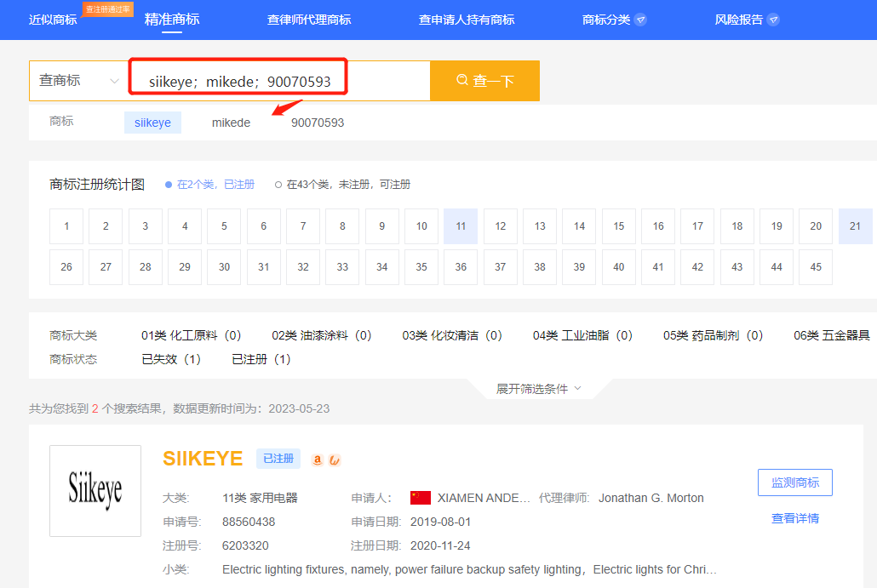The image size is (877, 588).
Task: Click the Siikeye trademark logo thumbnail
Action: click(x=95, y=491)
